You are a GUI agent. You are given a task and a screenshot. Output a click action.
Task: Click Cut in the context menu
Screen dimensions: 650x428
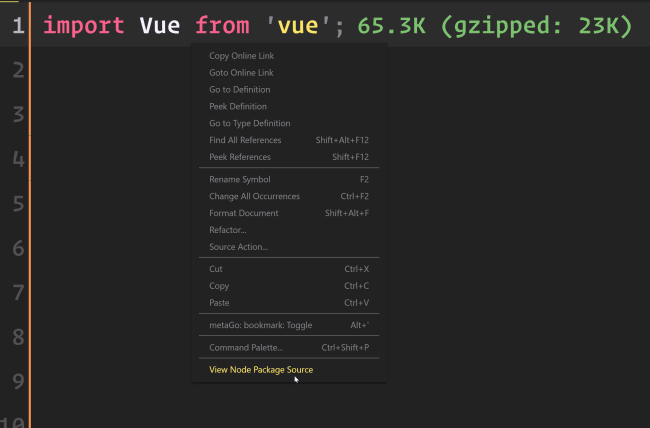(216, 269)
